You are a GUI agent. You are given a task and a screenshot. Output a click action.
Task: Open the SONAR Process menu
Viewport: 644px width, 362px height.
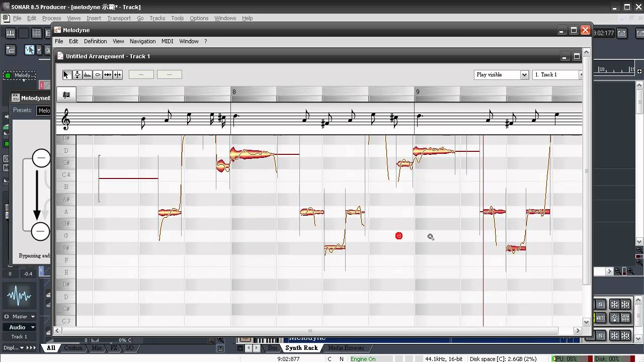[x=51, y=18]
